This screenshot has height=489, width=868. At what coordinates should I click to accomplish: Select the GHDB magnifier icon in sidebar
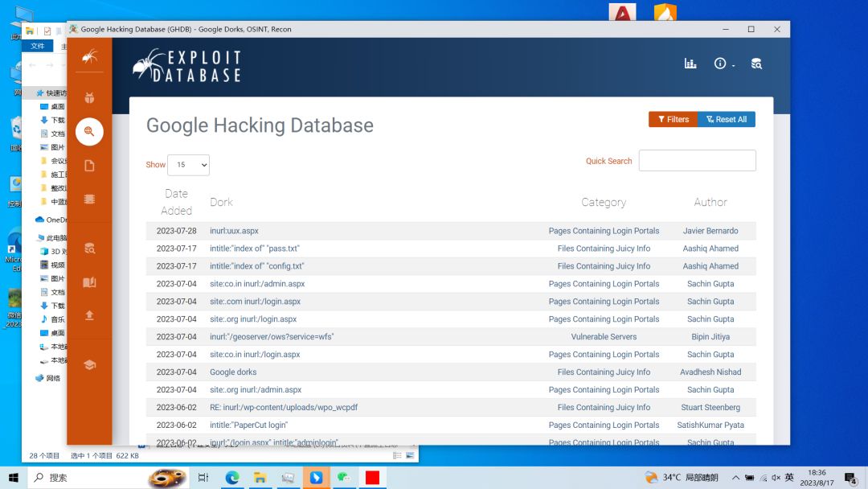(x=89, y=131)
